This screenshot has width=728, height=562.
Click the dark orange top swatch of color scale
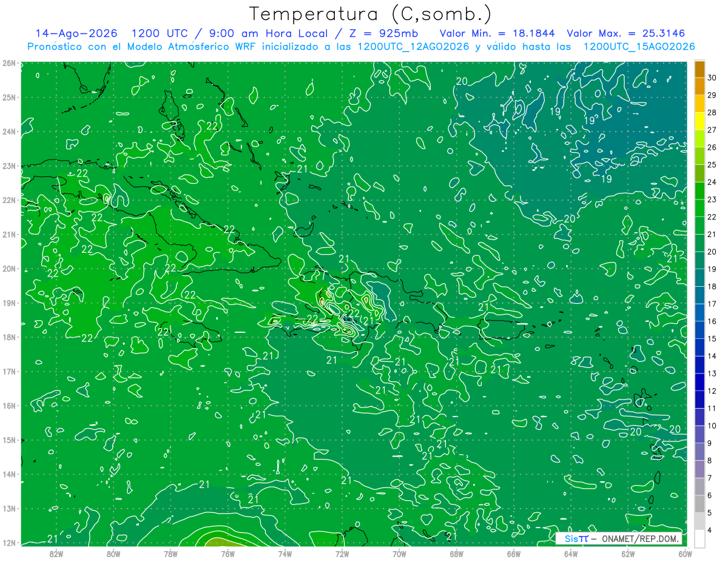(x=699, y=69)
